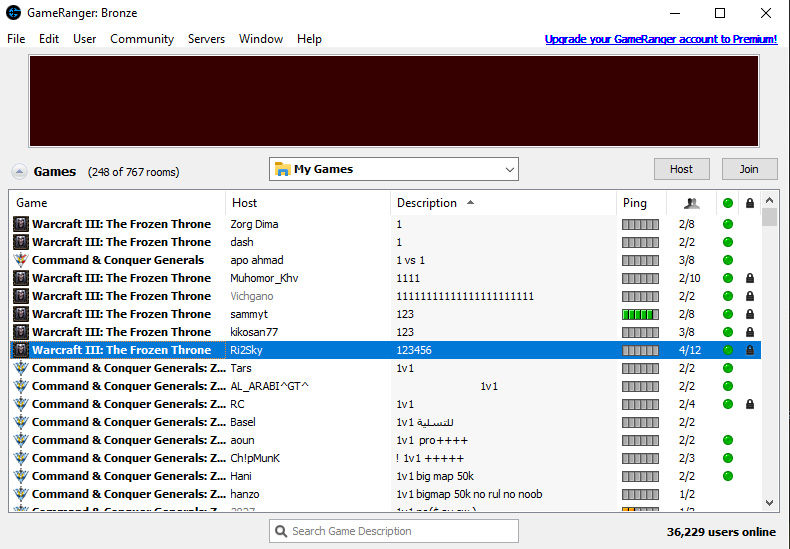This screenshot has width=790, height=549.
Task: Click the scrollbar down arrow of games list
Action: point(769,503)
